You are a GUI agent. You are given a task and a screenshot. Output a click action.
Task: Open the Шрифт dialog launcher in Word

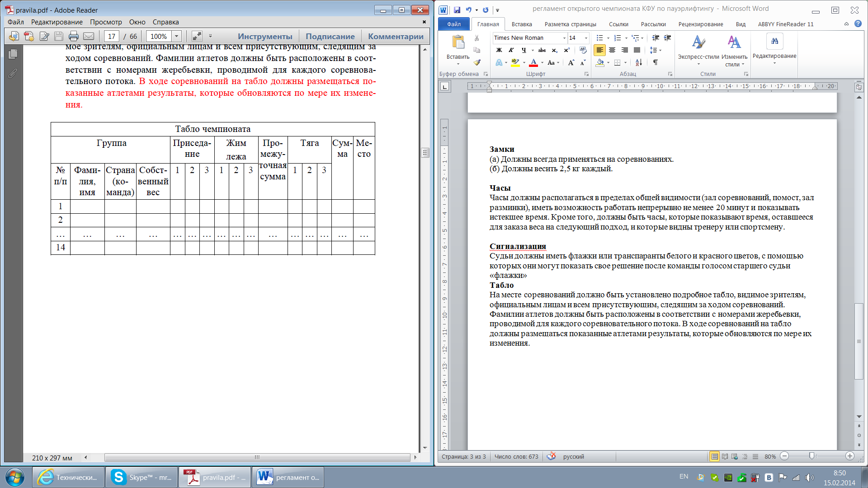tap(586, 74)
